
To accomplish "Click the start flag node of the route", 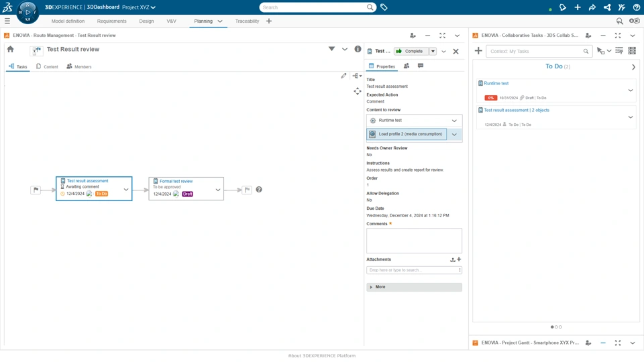I will pos(36,190).
